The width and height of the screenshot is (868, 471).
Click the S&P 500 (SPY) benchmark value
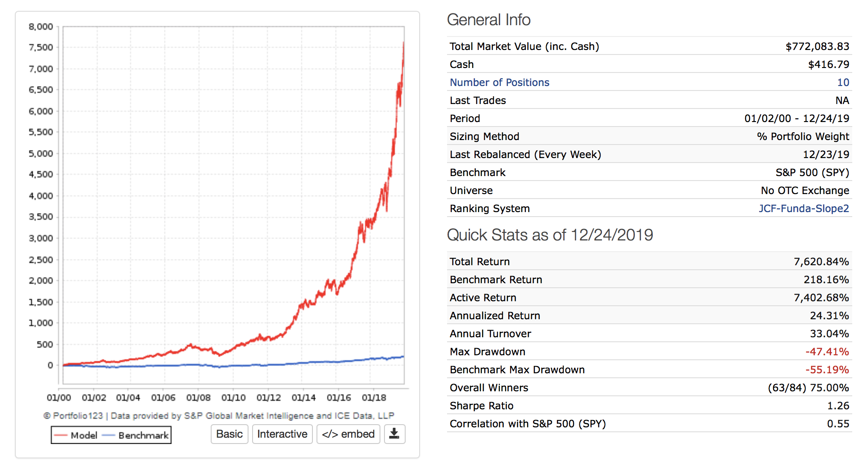(812, 172)
